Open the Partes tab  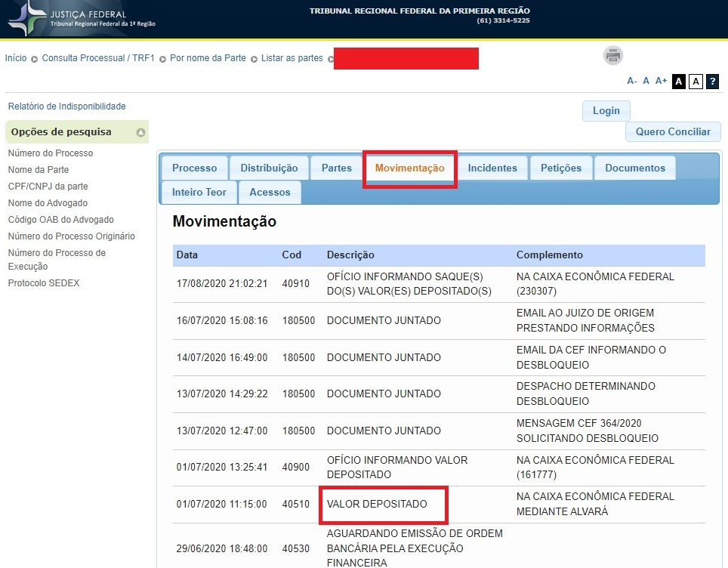[337, 168]
